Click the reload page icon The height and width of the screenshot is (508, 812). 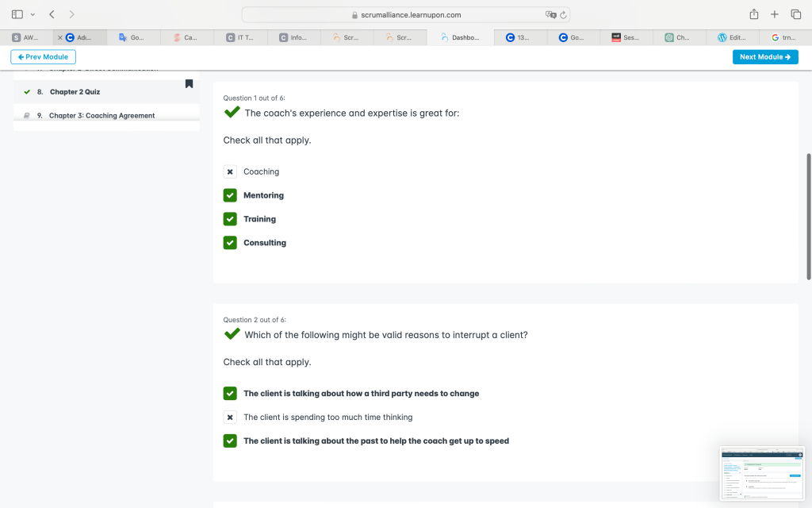coord(563,15)
